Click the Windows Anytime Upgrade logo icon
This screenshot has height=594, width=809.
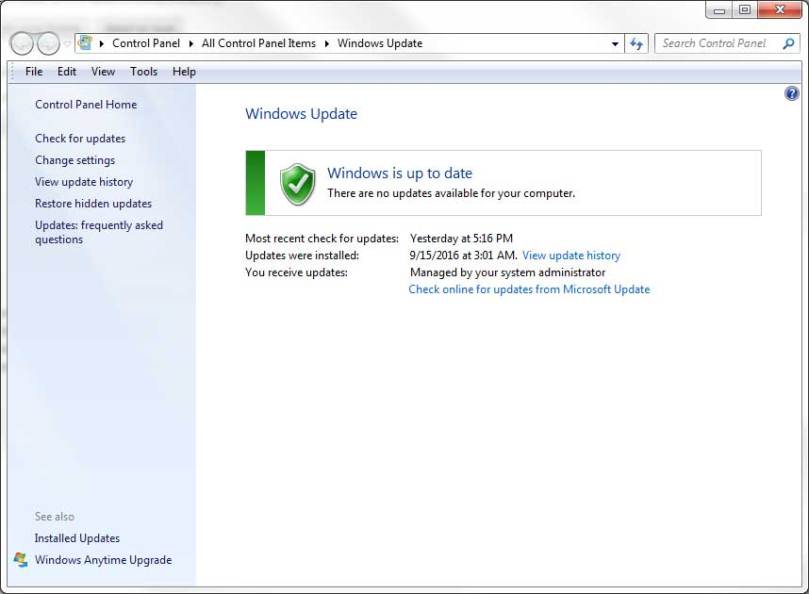click(x=21, y=560)
